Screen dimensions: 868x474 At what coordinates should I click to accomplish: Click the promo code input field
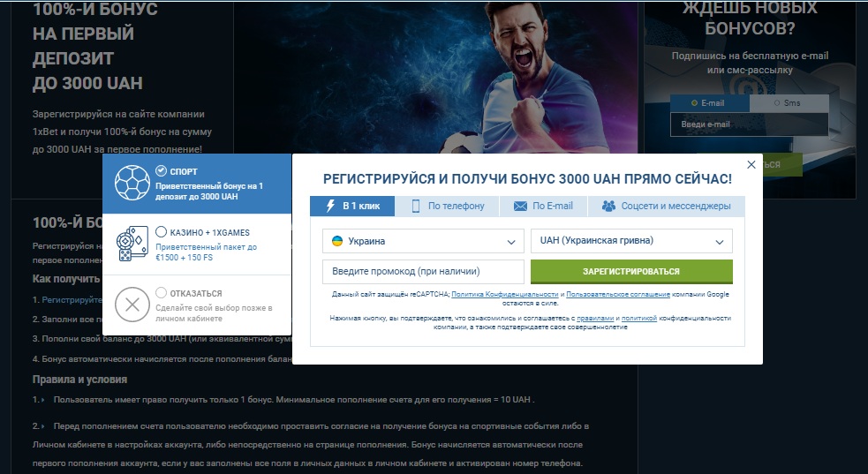(x=423, y=272)
